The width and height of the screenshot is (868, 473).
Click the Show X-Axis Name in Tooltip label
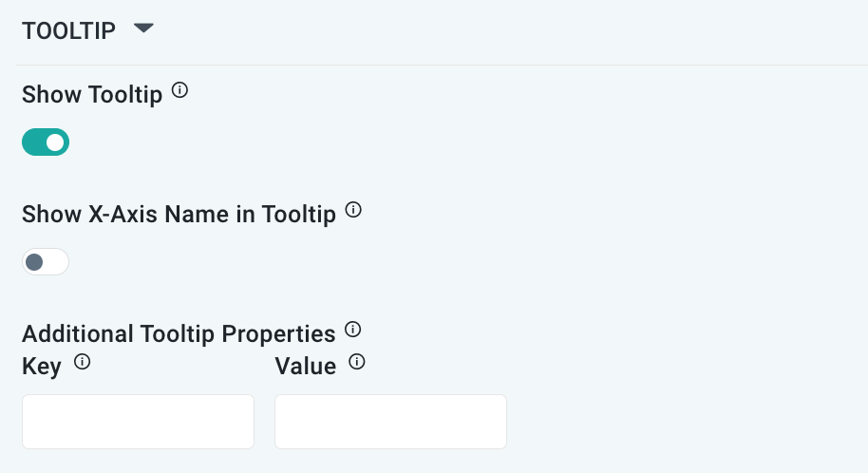[179, 215]
